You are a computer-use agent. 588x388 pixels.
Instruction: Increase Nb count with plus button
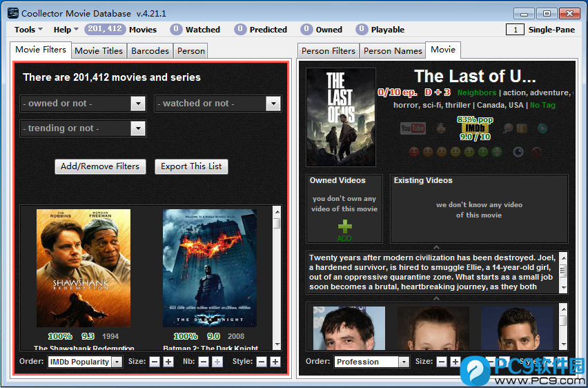[x=217, y=362]
